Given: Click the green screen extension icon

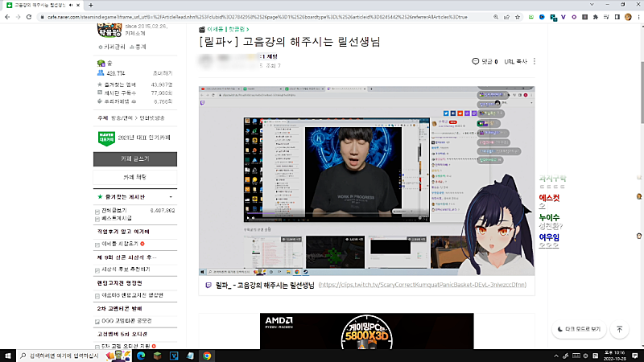Looking at the screenshot, I should (x=531, y=17).
